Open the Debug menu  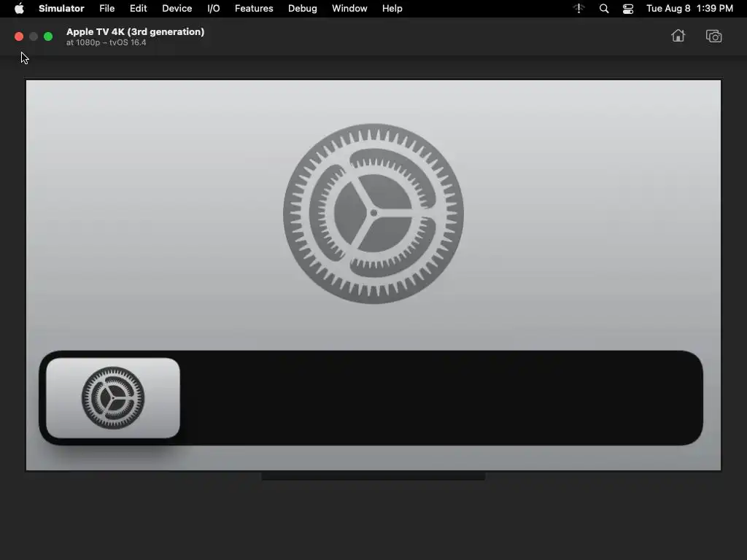(303, 9)
